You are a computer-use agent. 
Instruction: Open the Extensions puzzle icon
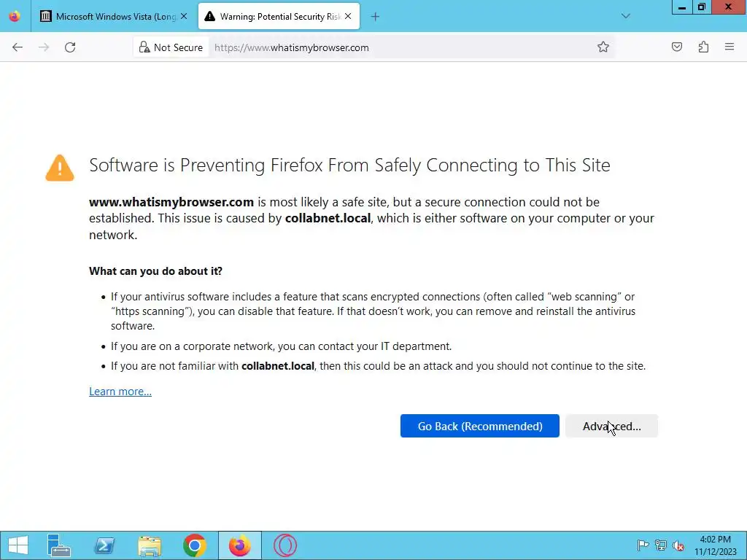(x=703, y=47)
